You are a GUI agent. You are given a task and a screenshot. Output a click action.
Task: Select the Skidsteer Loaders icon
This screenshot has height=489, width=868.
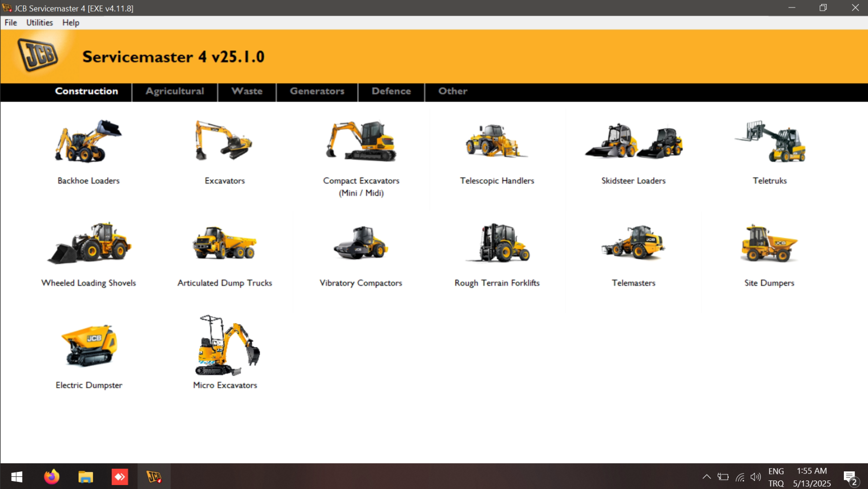click(633, 142)
